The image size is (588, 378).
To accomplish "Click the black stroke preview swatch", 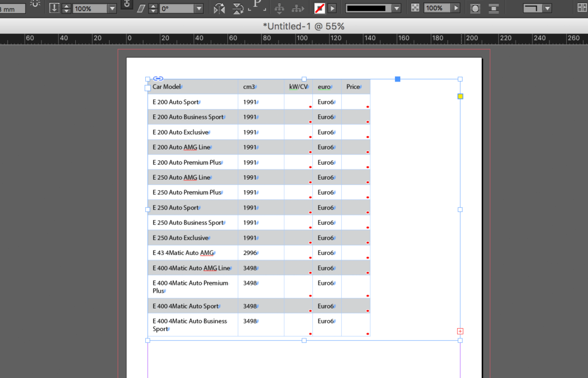I will coord(366,8).
